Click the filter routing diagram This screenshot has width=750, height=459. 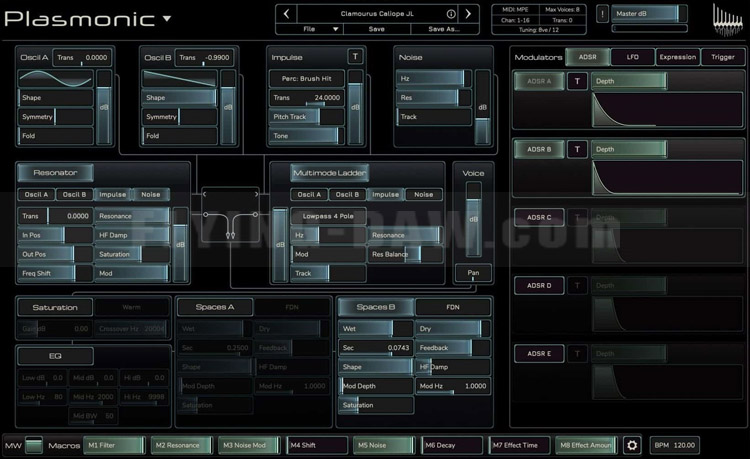231,214
